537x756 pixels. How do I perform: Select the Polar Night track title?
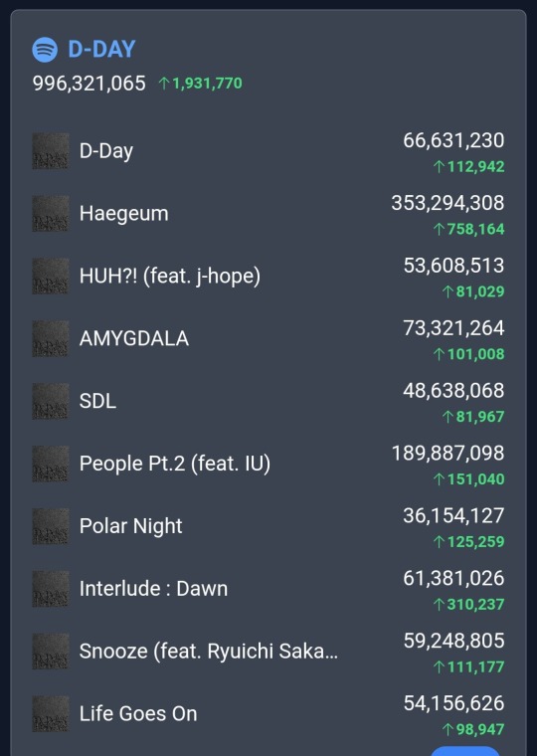coord(130,526)
